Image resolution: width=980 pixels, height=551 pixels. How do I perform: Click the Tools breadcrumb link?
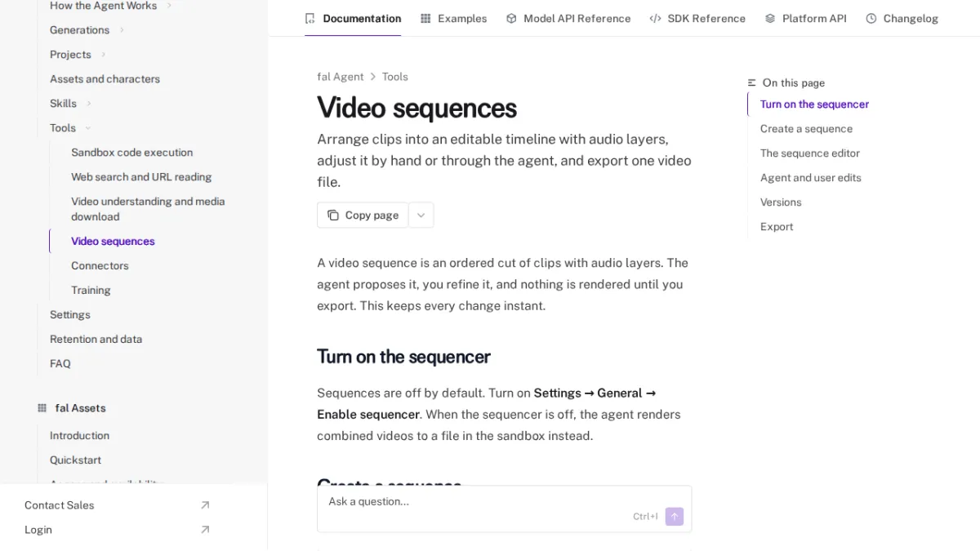[x=395, y=77]
